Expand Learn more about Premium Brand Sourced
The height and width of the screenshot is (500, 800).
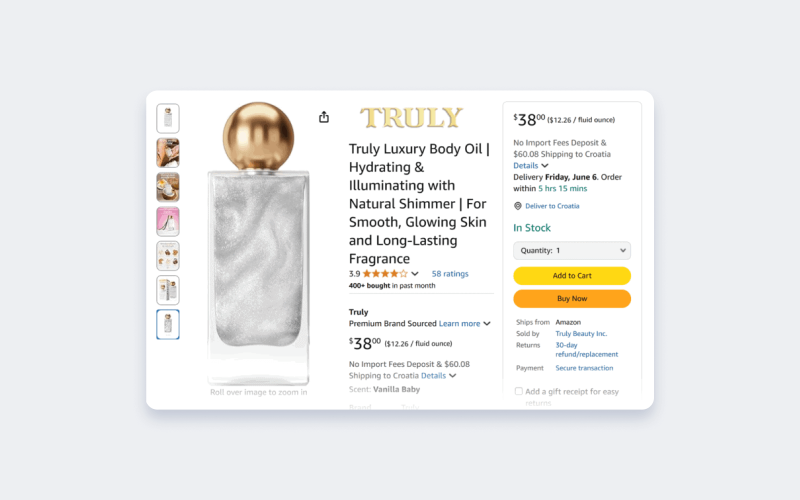point(464,323)
